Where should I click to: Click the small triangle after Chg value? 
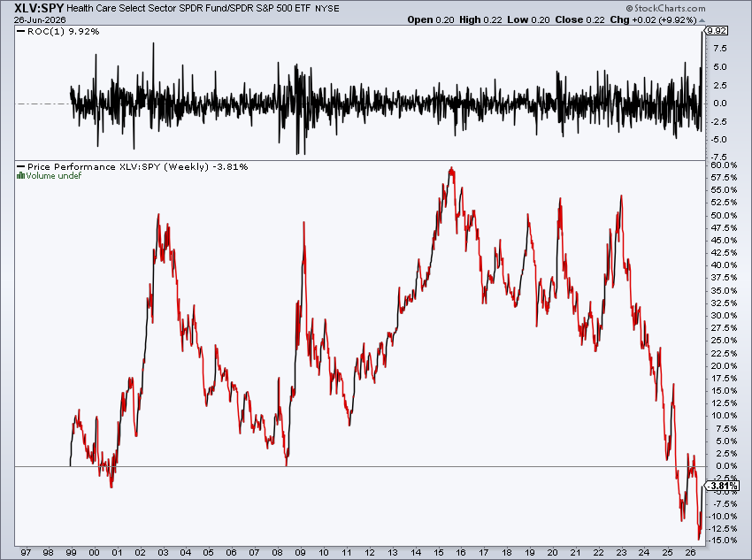click(702, 20)
